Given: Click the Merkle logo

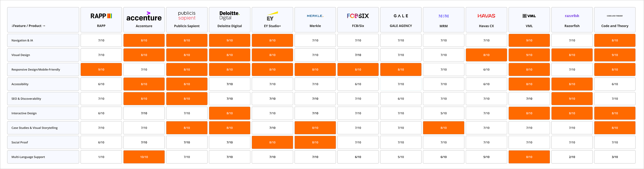Looking at the screenshot, I should pos(315,16).
